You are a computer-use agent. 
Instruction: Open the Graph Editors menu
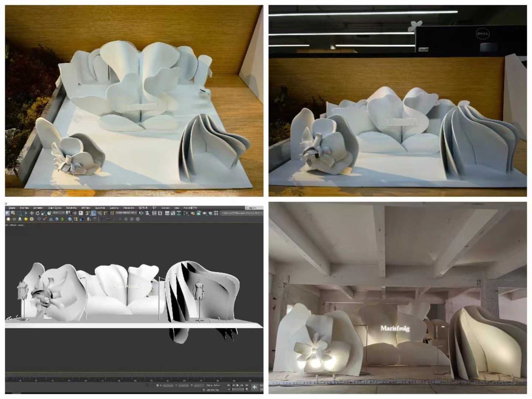[55, 208]
